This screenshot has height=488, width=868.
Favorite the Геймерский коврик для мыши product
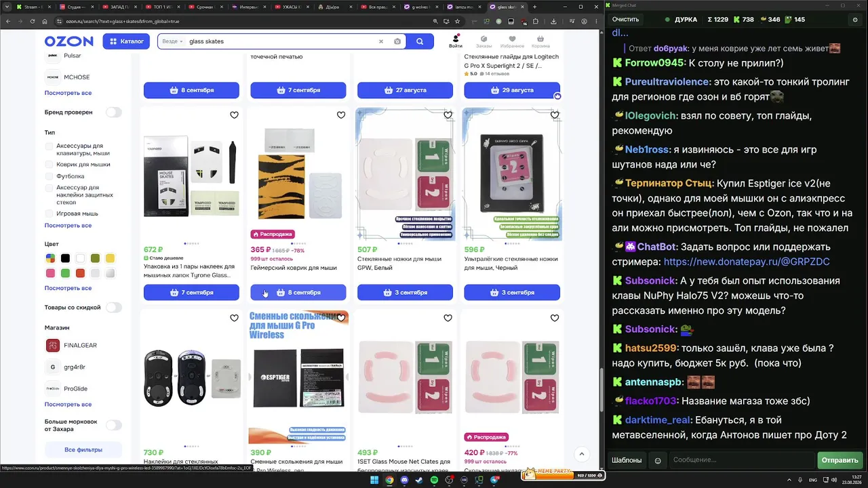point(341,115)
